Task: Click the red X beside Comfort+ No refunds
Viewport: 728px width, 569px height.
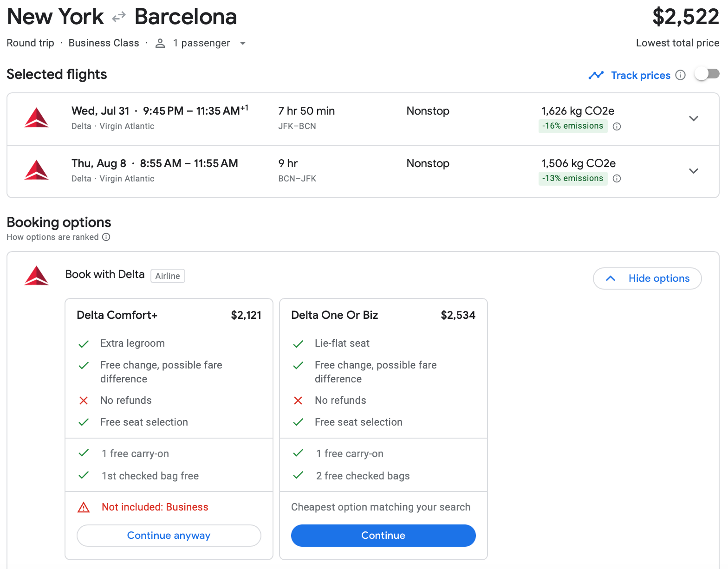Action: (84, 401)
